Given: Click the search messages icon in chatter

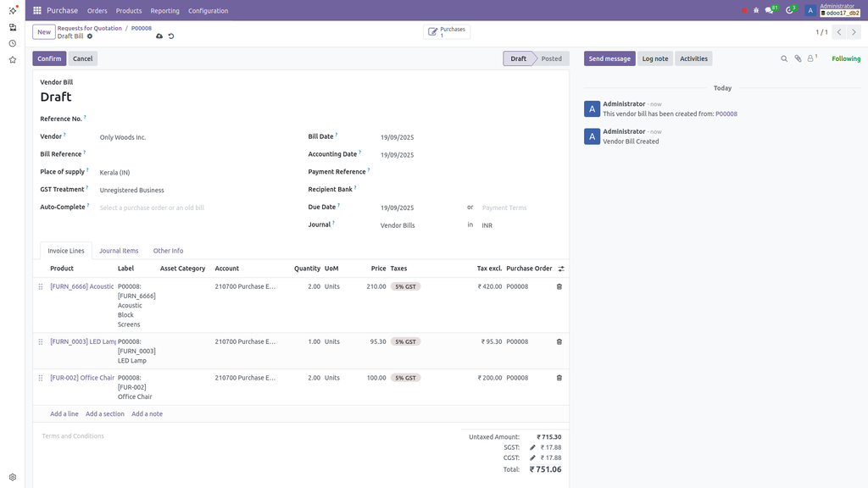Looking at the screenshot, I should coord(784,58).
